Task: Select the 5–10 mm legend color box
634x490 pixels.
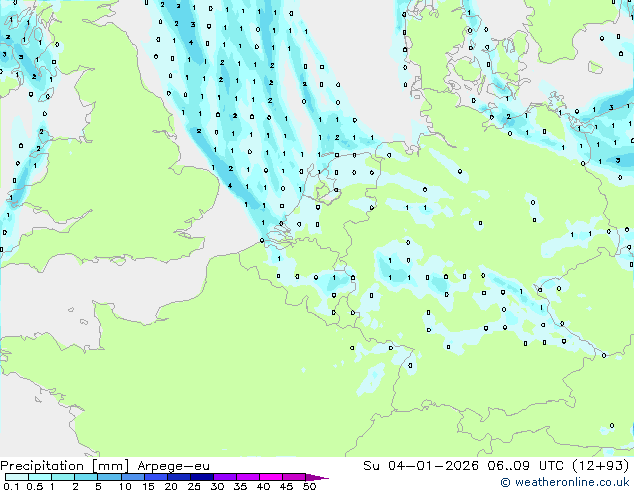Action: coord(109,477)
